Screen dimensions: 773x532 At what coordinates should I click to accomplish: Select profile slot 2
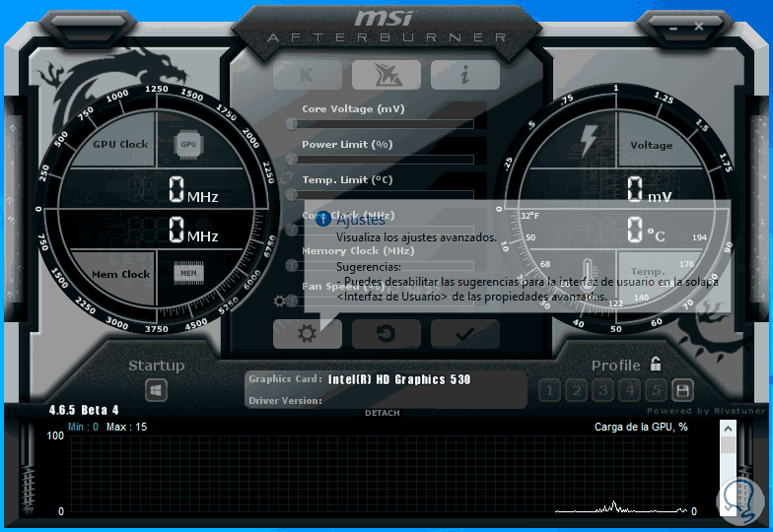pyautogui.click(x=576, y=390)
